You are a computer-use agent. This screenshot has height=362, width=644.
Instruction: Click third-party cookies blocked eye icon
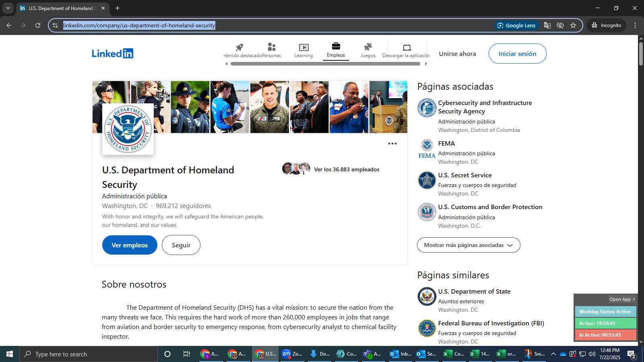tap(560, 25)
